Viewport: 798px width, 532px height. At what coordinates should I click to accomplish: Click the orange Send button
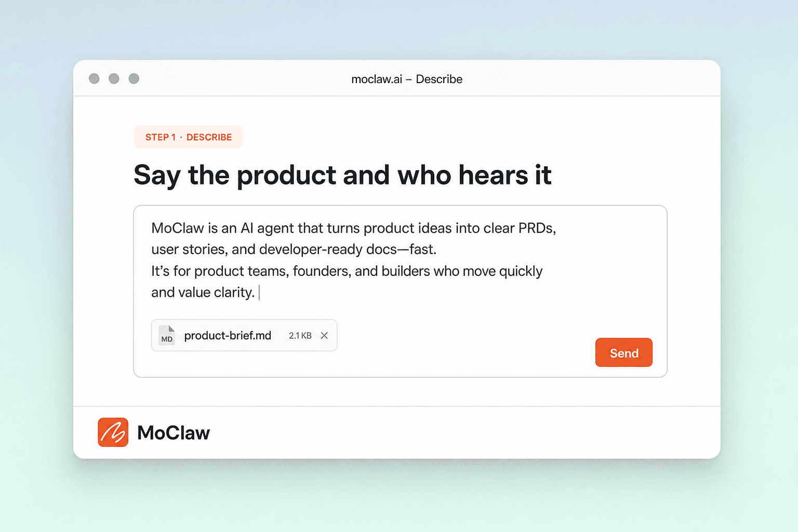click(623, 352)
